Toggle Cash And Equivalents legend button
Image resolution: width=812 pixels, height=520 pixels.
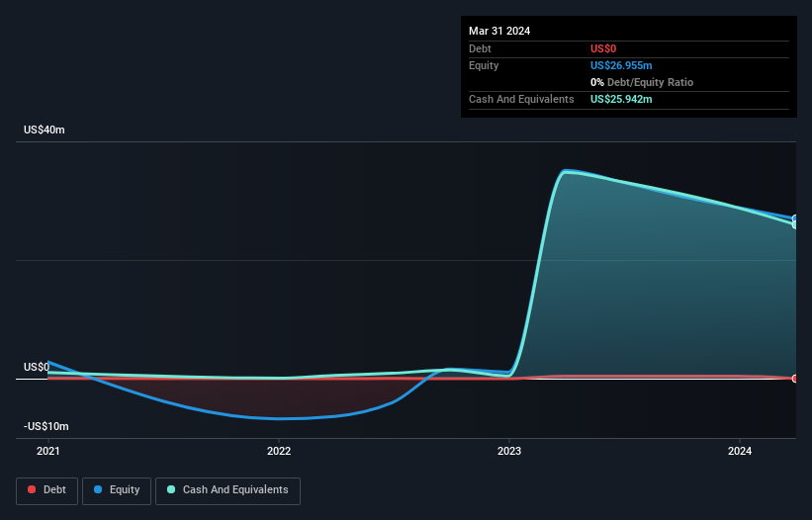tap(227, 491)
